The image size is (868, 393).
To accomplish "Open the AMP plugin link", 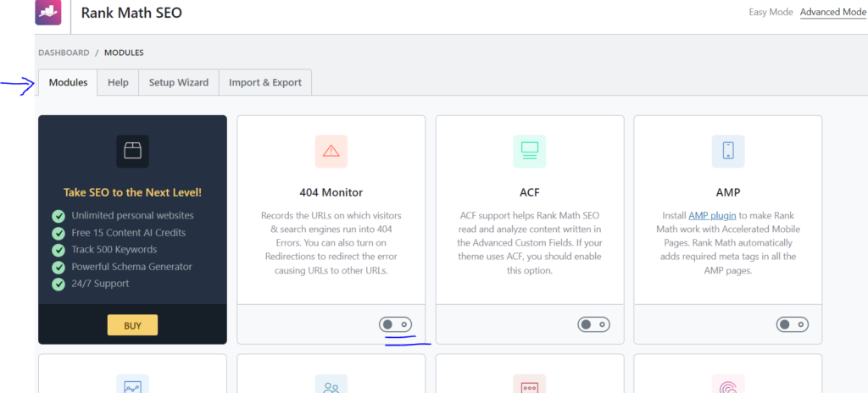I will point(712,215).
